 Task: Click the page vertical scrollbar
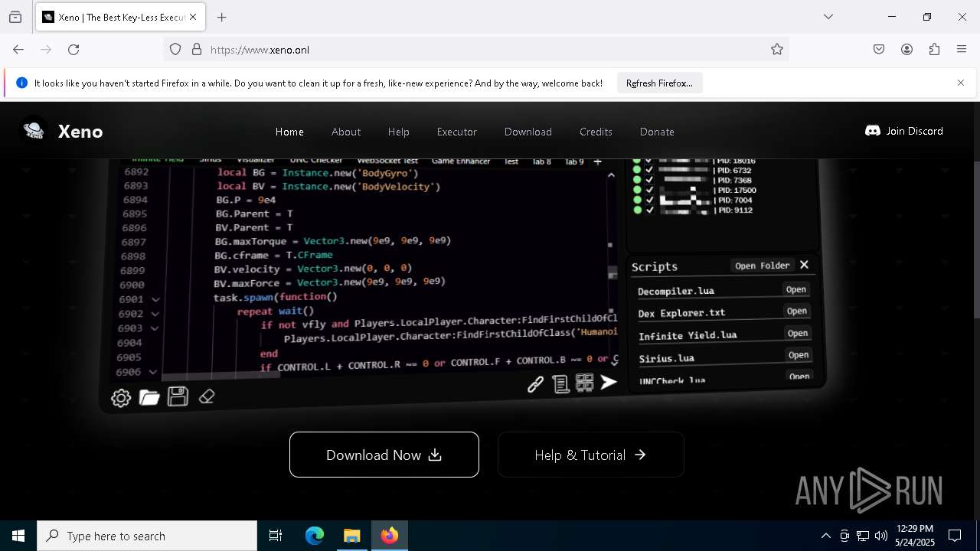pyautogui.click(x=975, y=240)
